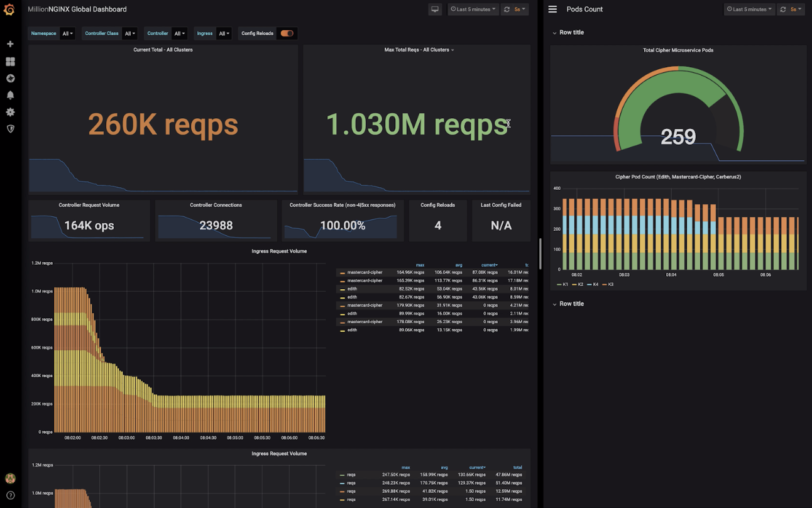Open the Dashboards grid icon
The width and height of the screenshot is (812, 508).
tap(10, 62)
